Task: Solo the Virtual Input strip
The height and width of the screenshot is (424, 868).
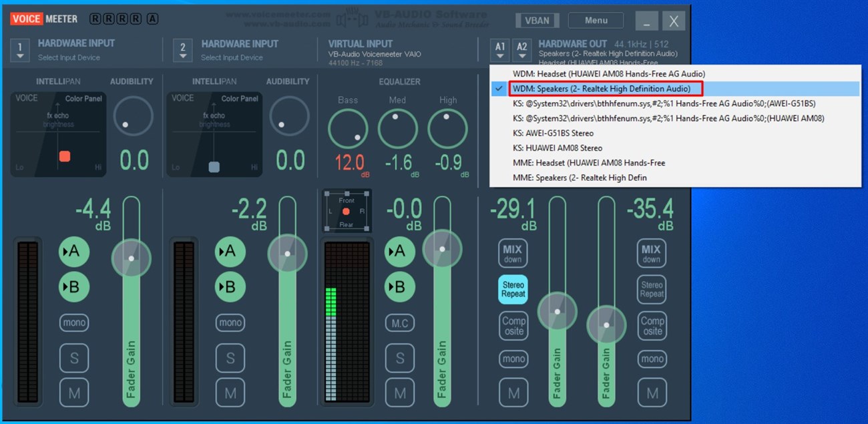Action: pos(400,357)
